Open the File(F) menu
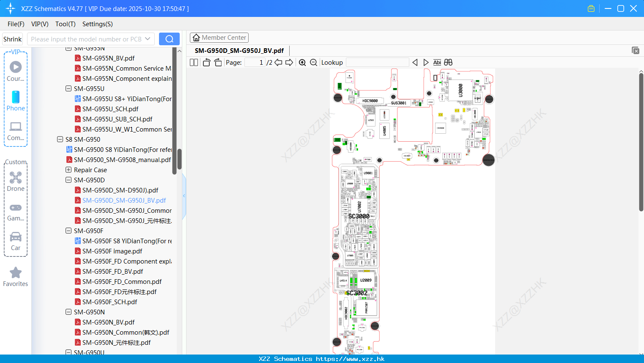 click(16, 24)
